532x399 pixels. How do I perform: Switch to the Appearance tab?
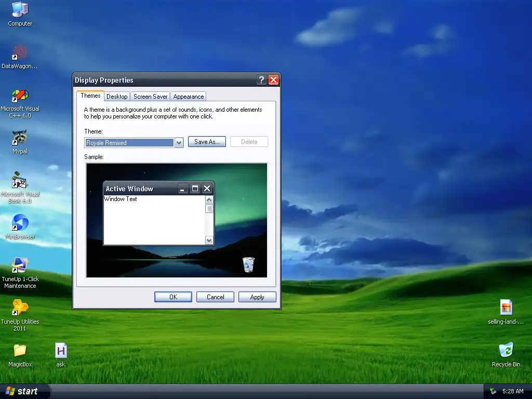pyautogui.click(x=188, y=97)
